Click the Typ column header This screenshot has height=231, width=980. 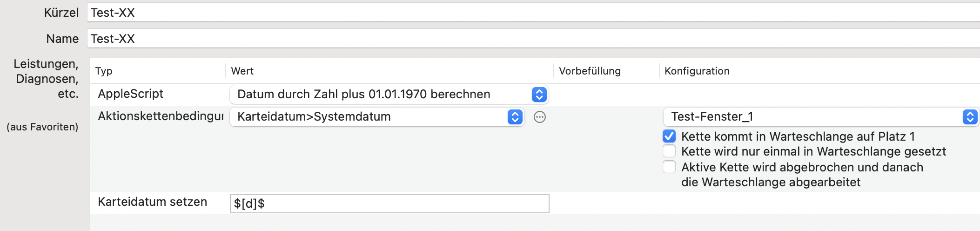(104, 71)
